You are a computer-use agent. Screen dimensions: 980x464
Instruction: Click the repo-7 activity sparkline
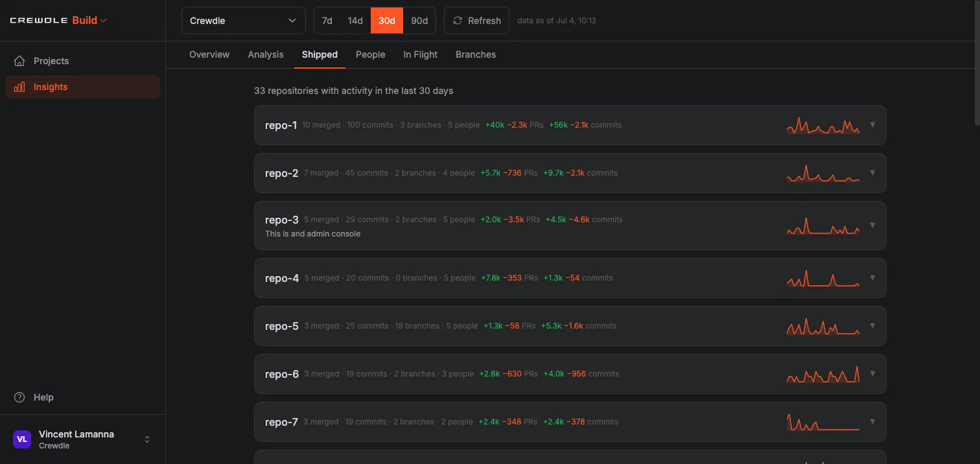click(x=823, y=422)
